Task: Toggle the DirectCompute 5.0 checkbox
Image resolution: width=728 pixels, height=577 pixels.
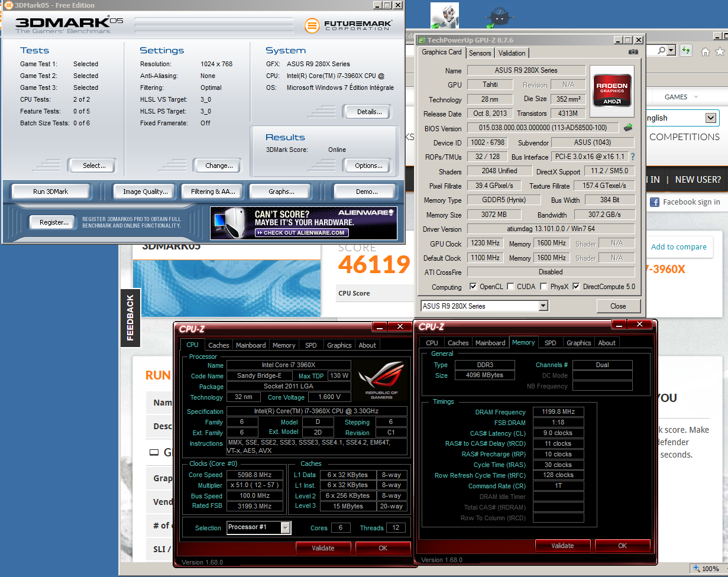Action: coord(576,287)
